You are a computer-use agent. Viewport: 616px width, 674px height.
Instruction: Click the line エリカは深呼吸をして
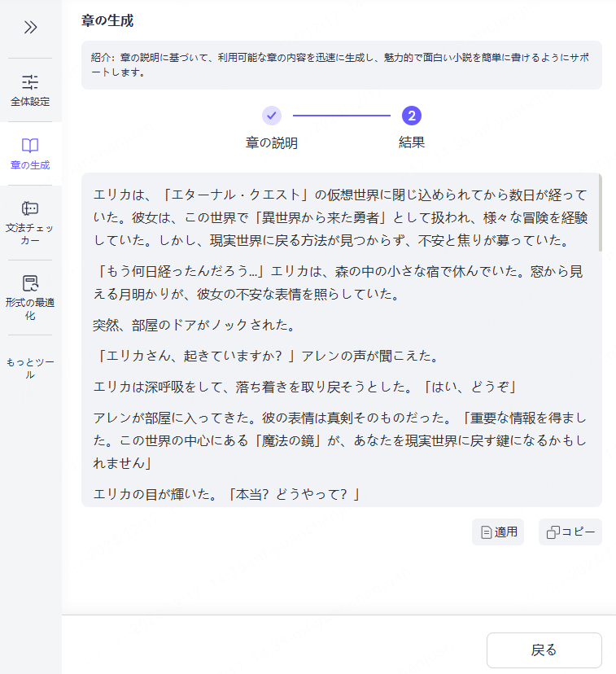click(x=305, y=387)
